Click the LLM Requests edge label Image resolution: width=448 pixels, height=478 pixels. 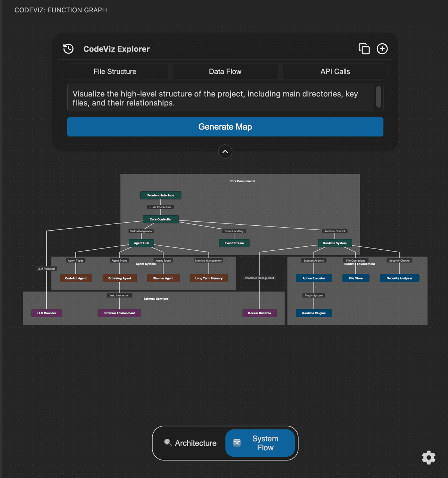tap(46, 269)
